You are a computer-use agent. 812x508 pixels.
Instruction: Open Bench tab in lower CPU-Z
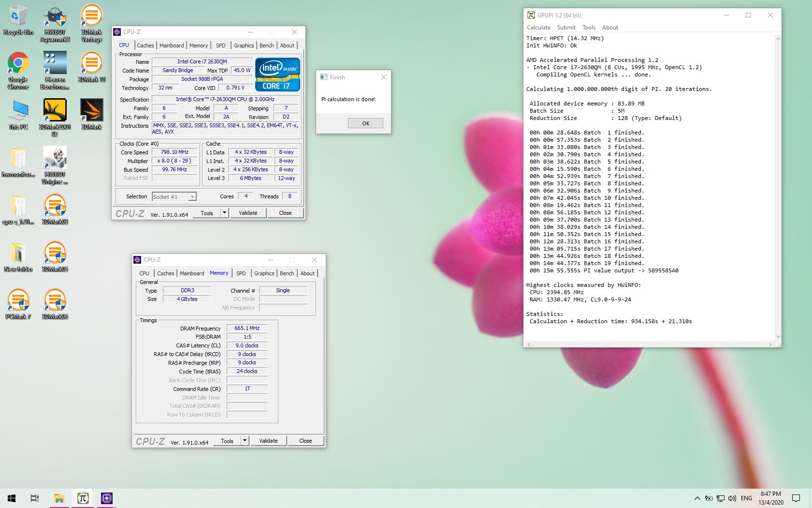(287, 273)
